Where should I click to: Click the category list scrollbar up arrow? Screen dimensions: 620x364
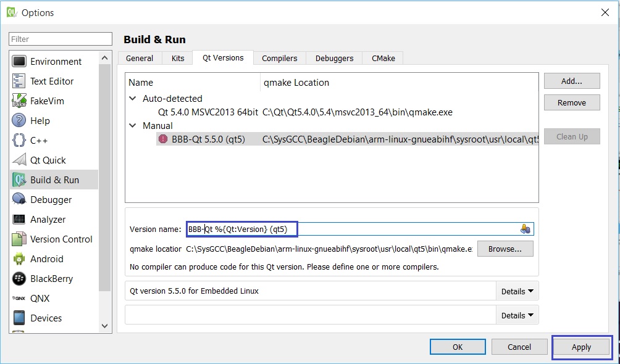[x=104, y=58]
